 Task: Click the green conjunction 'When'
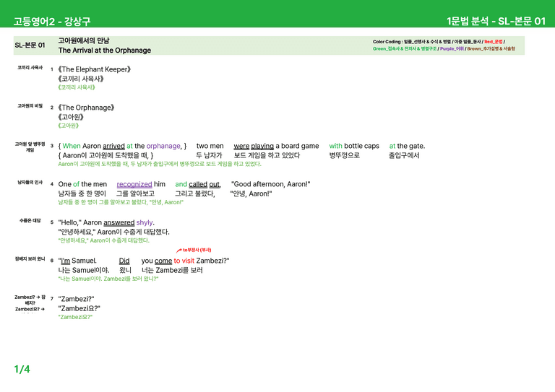[x=72, y=146]
